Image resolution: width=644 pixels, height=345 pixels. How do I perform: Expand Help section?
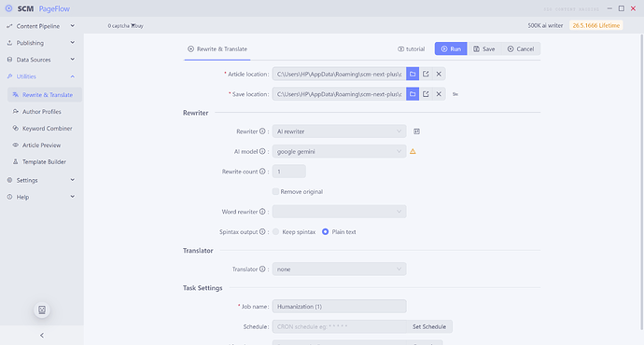point(41,197)
